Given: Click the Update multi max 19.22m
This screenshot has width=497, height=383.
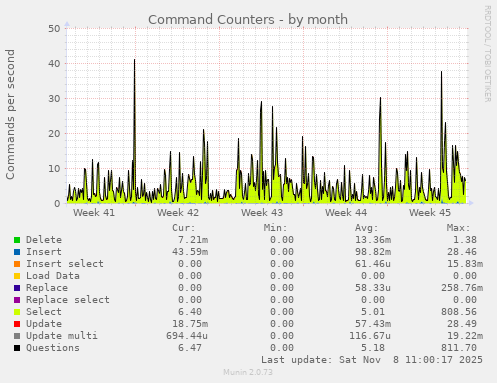Looking at the screenshot, I should click(465, 336).
